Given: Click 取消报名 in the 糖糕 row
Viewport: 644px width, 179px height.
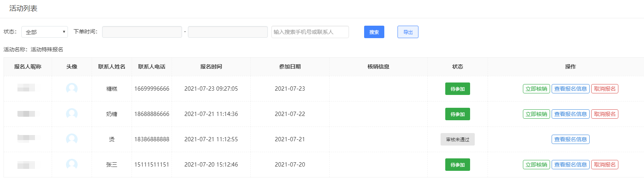Looking at the screenshot, I should [x=605, y=89].
